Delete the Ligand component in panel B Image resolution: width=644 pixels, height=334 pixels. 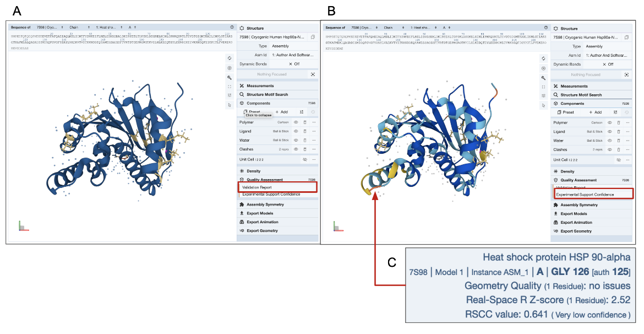click(619, 132)
